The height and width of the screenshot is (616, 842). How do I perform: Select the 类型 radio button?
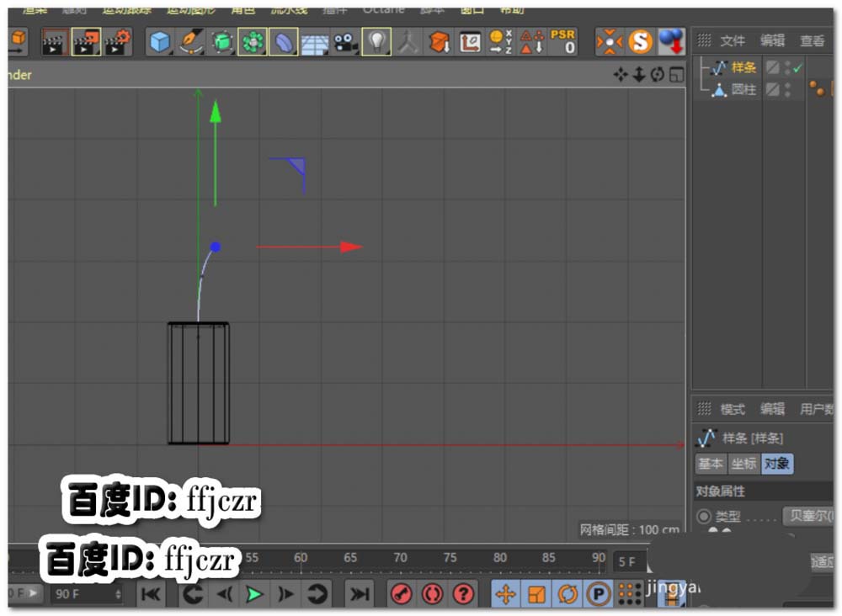pyautogui.click(x=703, y=516)
